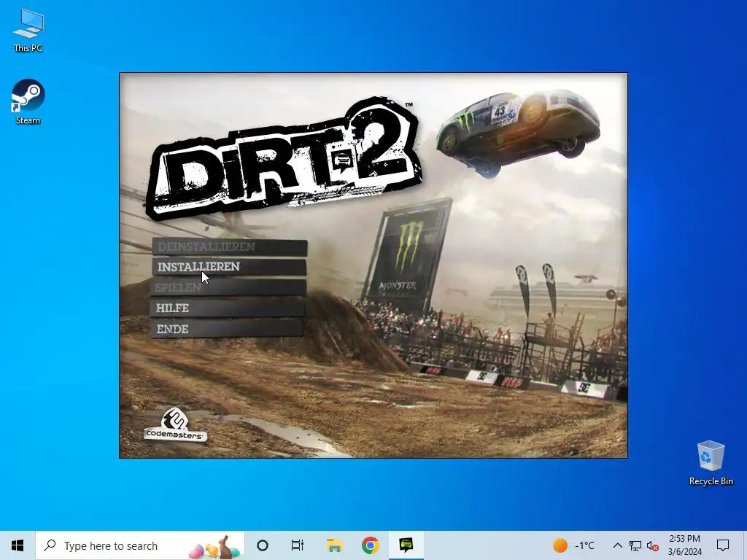Open the Windows Start menu
The image size is (747, 560).
click(x=18, y=545)
